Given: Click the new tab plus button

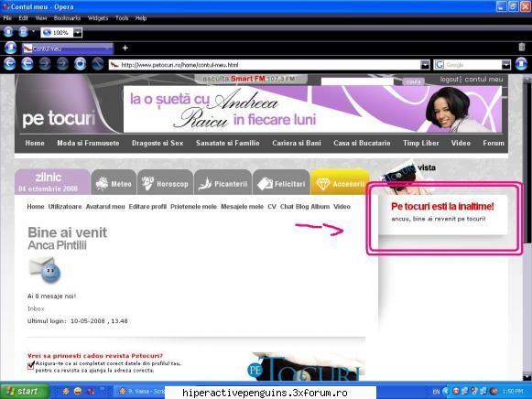Looking at the screenshot, I should point(125,48).
